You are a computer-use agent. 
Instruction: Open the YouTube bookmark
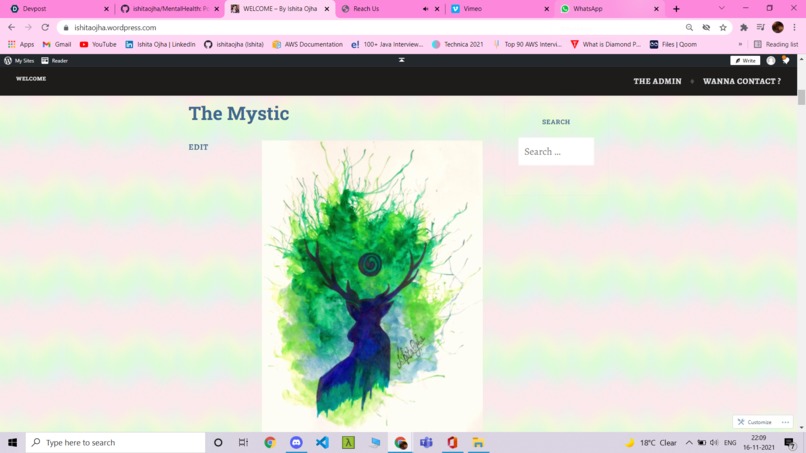coord(98,44)
